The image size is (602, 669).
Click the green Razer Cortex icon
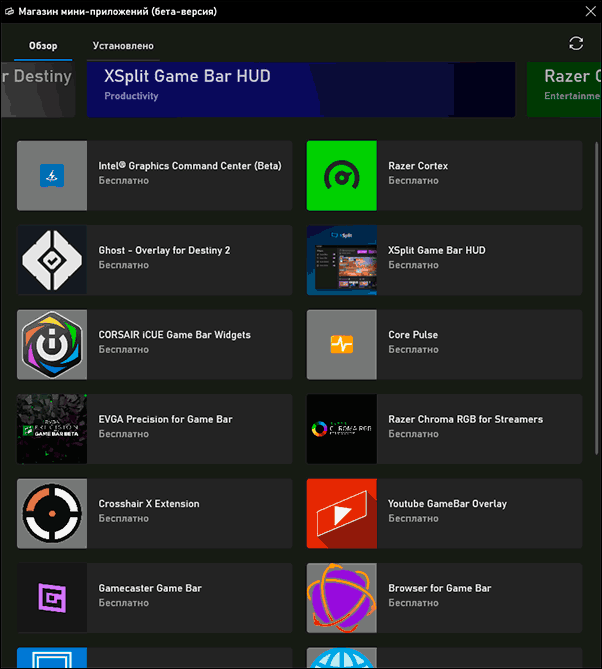tap(341, 175)
